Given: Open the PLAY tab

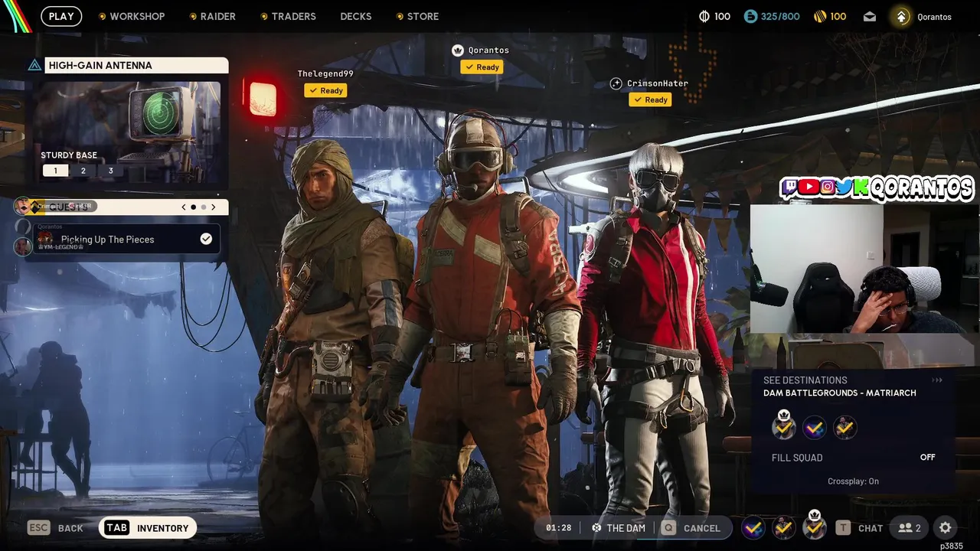Looking at the screenshot, I should click(61, 16).
